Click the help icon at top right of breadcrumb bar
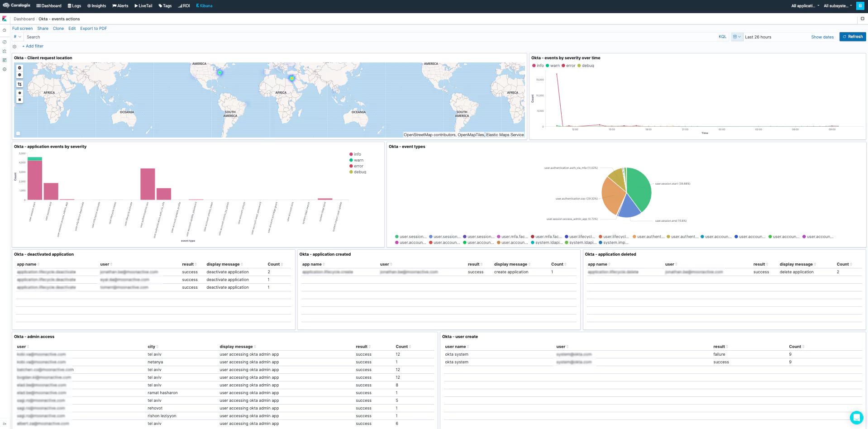The height and width of the screenshot is (429, 868). [x=862, y=19]
